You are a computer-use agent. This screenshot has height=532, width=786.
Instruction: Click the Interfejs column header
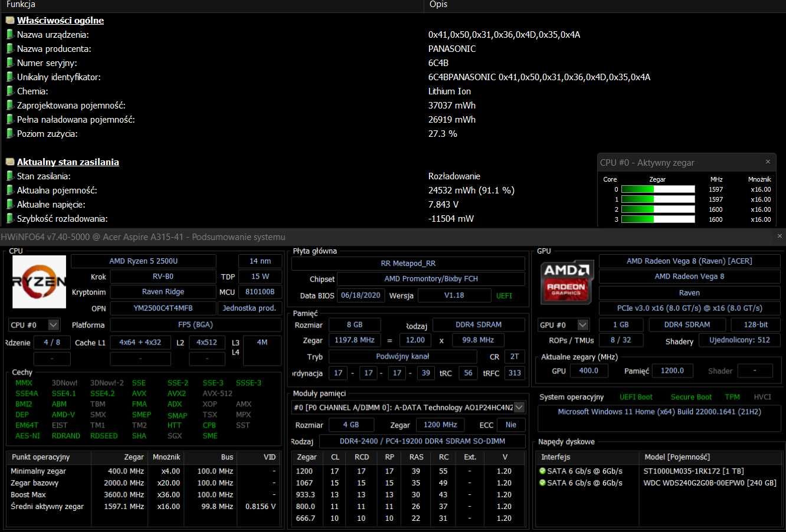click(x=588, y=457)
